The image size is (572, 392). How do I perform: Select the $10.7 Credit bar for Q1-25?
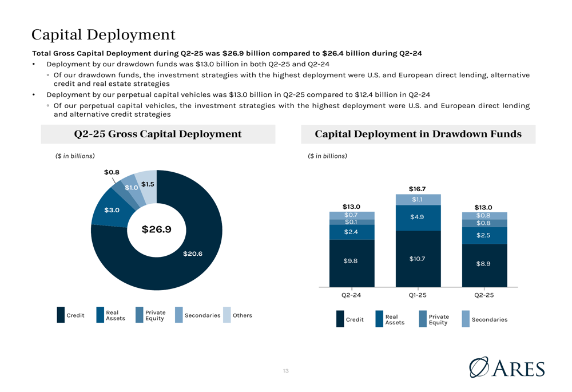418,259
